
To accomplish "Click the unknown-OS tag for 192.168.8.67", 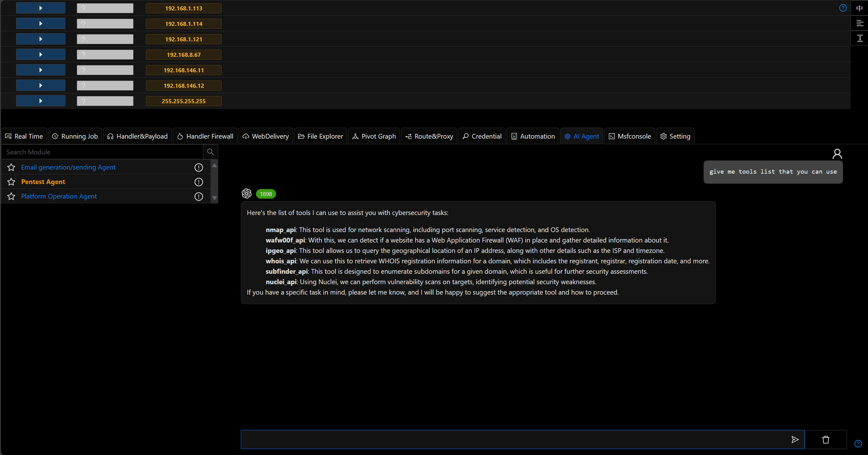I will coord(105,55).
